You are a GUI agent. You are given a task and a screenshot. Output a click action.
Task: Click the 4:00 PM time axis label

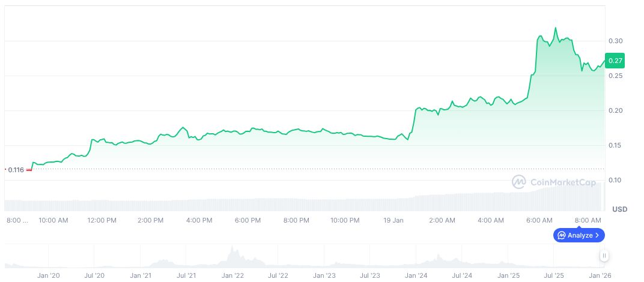[199, 220]
